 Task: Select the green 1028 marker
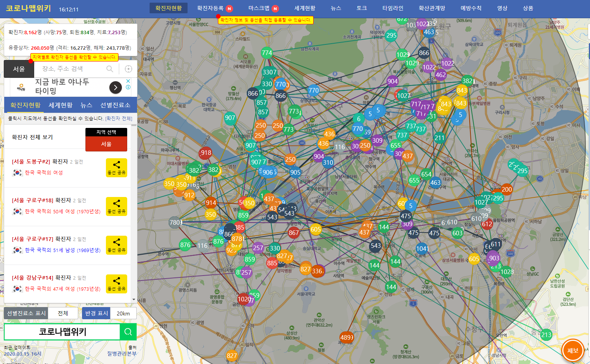pyautogui.click(x=507, y=271)
